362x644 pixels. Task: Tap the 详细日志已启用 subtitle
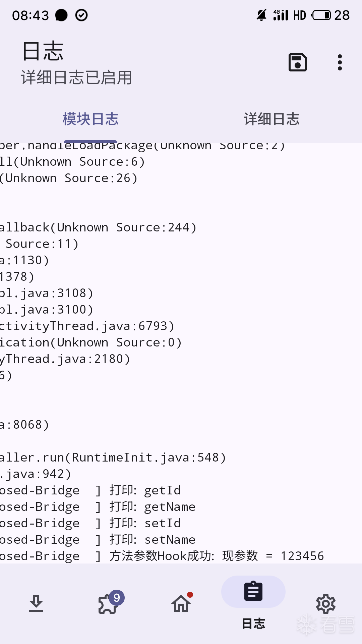(76, 78)
